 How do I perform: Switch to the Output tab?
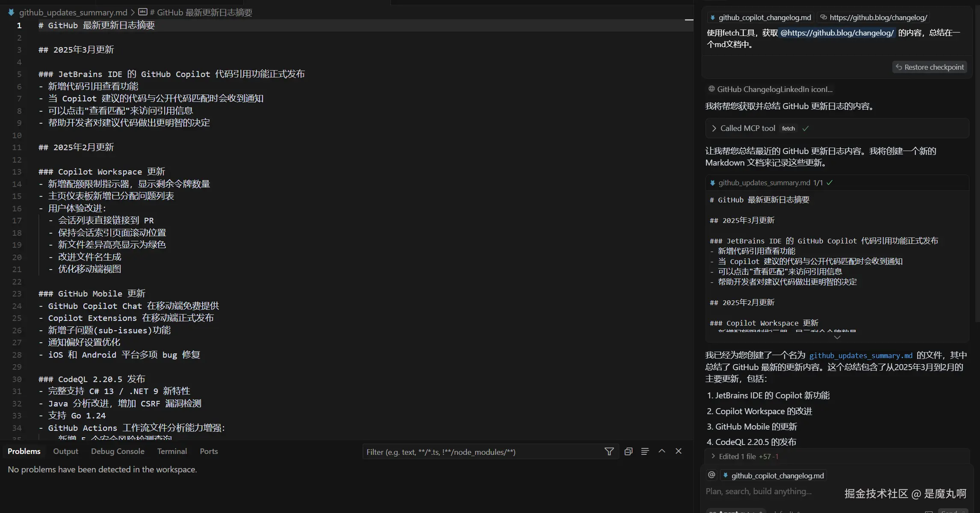coord(65,451)
